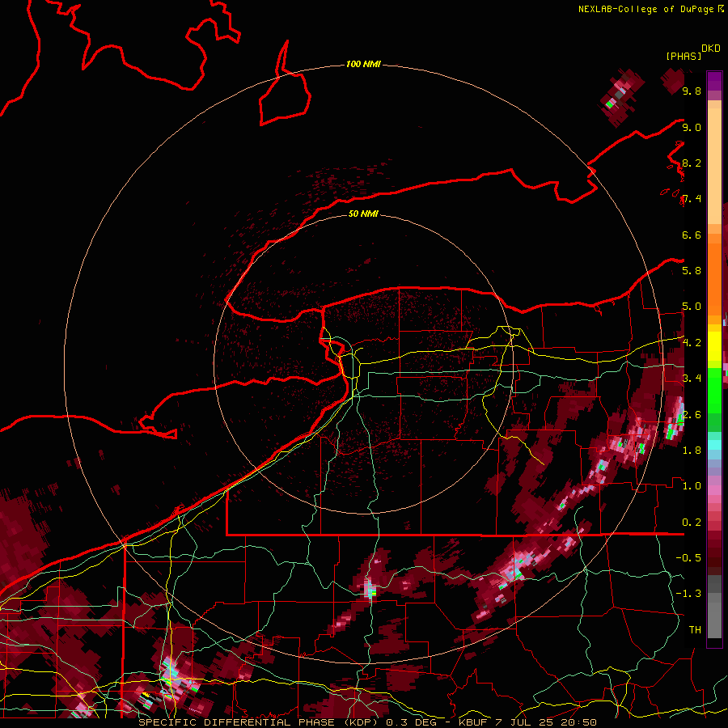This screenshot has height=728, width=728.
Task: Pick the bright green color bar segment
Action: (714, 390)
